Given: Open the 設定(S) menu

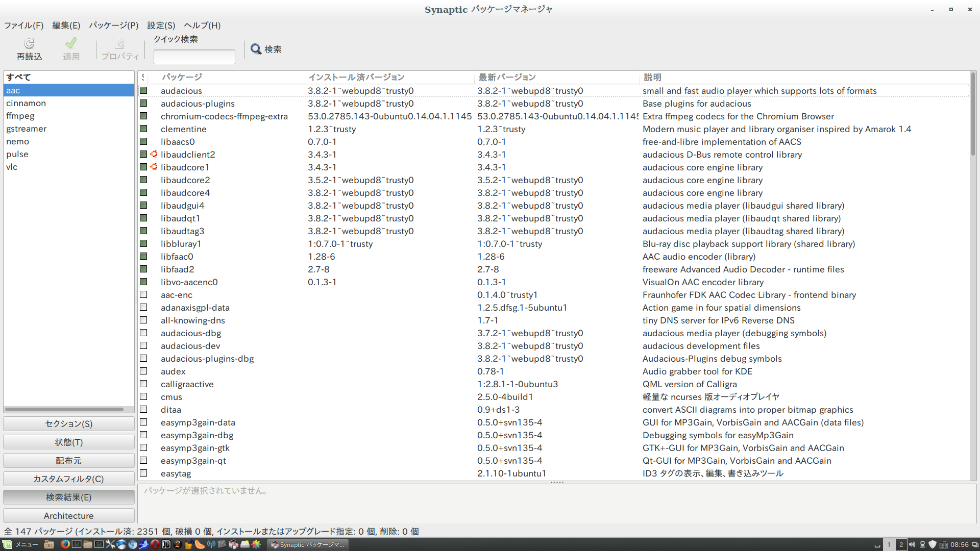Looking at the screenshot, I should [161, 25].
